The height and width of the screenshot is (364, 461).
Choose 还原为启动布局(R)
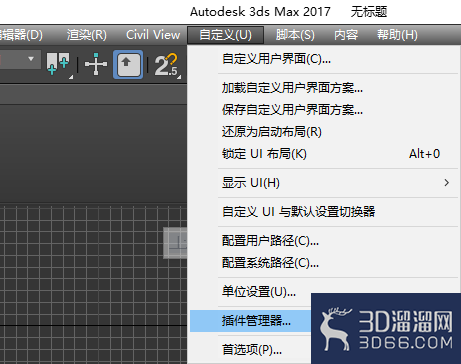[323, 132]
